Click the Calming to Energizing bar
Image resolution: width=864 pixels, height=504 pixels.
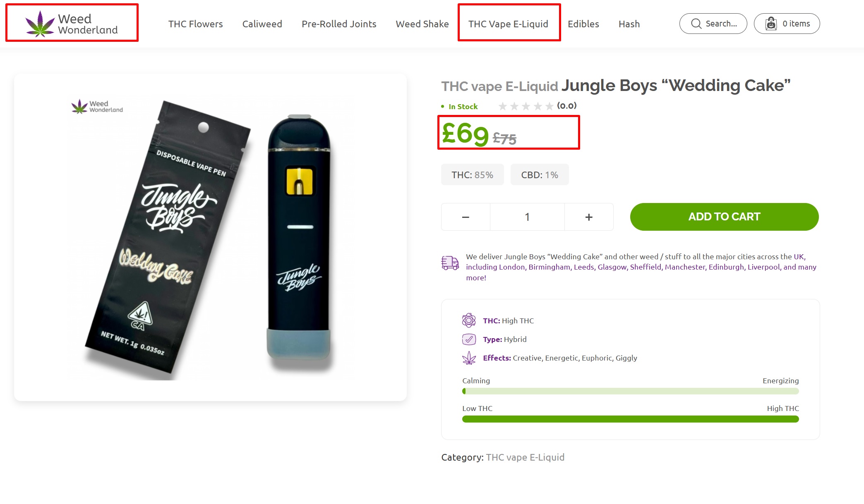[x=630, y=391]
